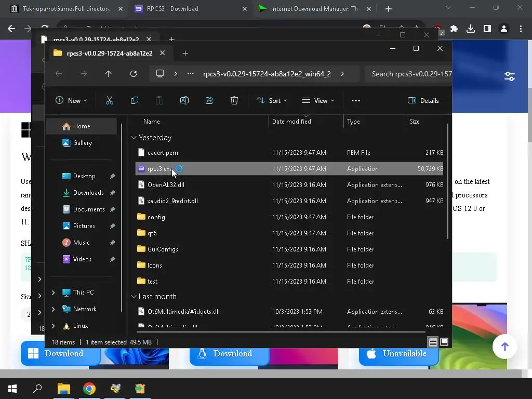Select the config folder
This screenshot has height=399, width=532.
click(289, 217)
